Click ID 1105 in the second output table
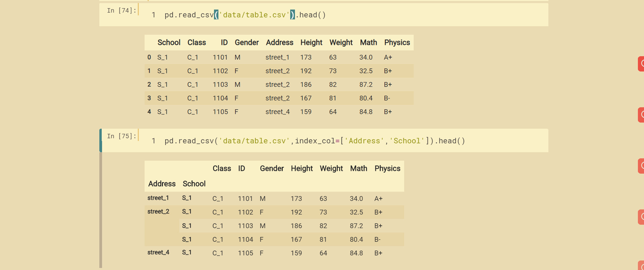 click(x=245, y=253)
